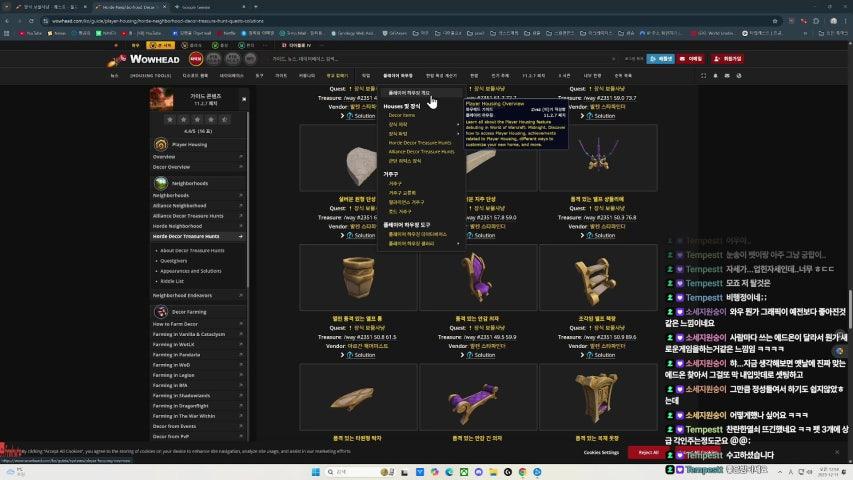Select Decor Items from the housing dropdown
The width and height of the screenshot is (853, 480).
coord(402,115)
